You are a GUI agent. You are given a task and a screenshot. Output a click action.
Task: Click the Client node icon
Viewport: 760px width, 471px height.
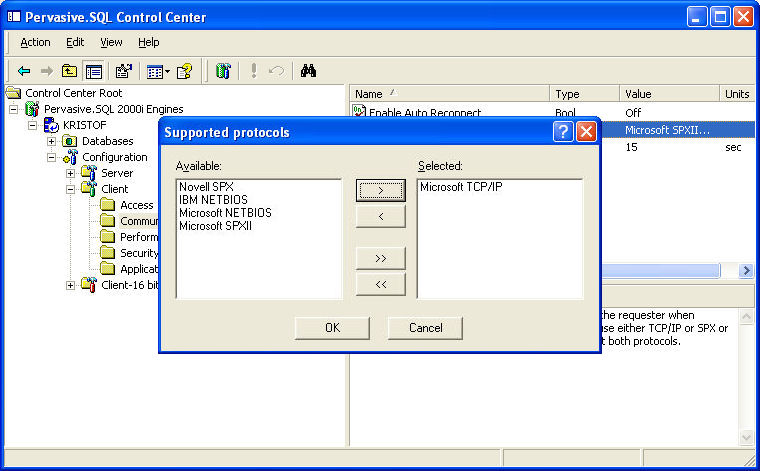pyautogui.click(x=89, y=188)
